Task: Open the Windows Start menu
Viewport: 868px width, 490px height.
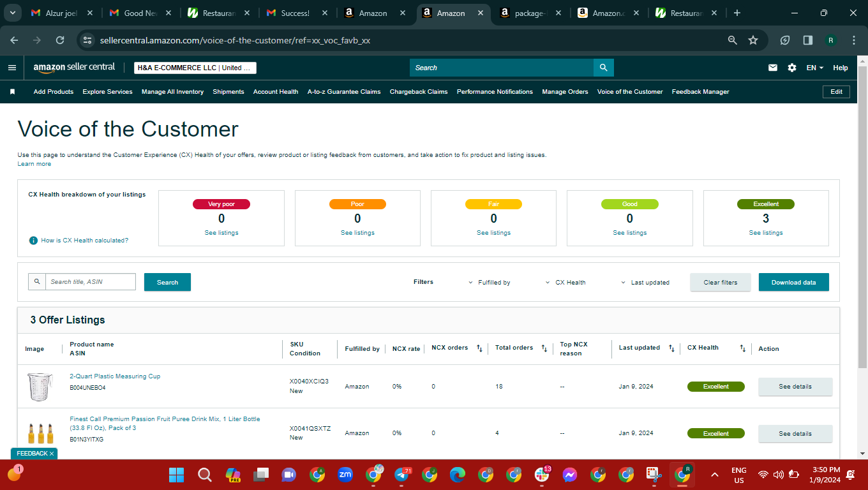Action: click(176, 475)
